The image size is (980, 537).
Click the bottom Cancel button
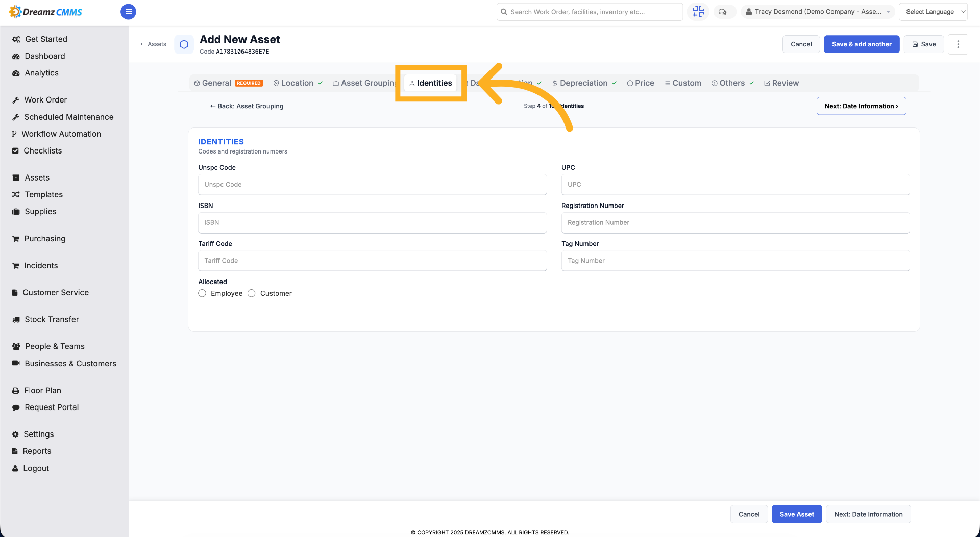click(749, 514)
